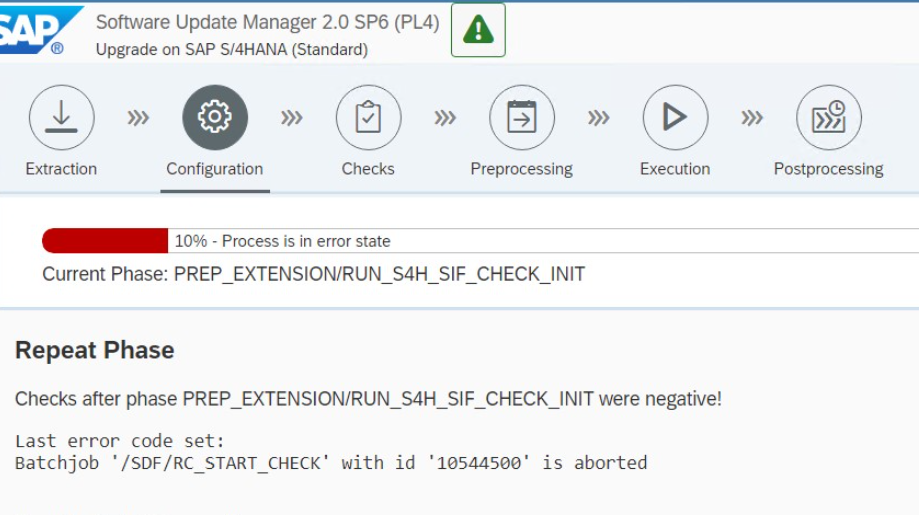Click the Batchjob '/SDF/RC_START_CHECK' aborted line
Viewport: 919px width, 515px height.
[x=331, y=463]
